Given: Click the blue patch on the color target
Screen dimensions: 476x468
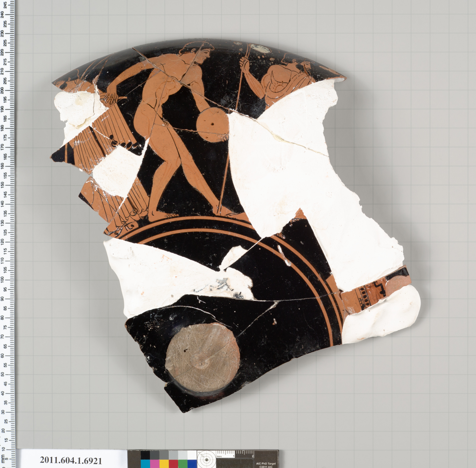Looking at the screenshot, I should tap(192, 464).
